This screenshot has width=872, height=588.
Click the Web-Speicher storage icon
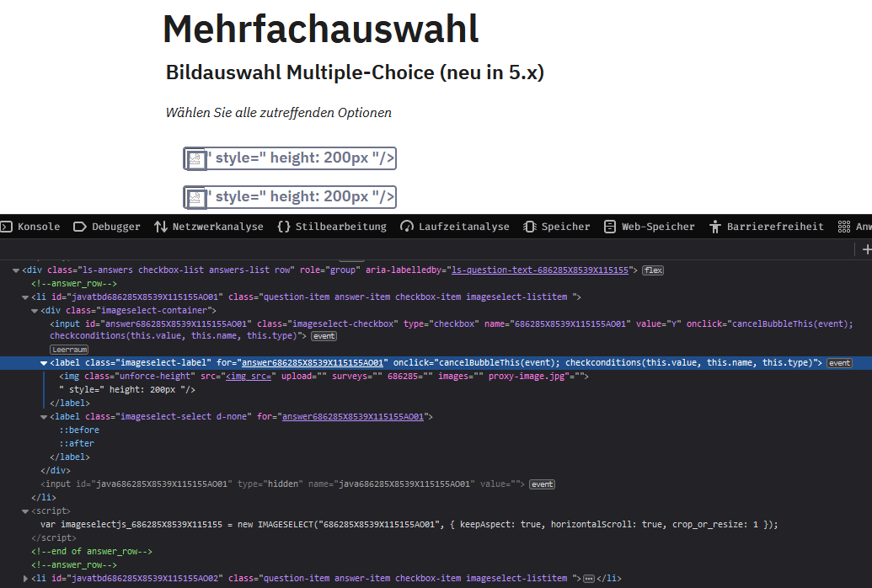tap(609, 227)
